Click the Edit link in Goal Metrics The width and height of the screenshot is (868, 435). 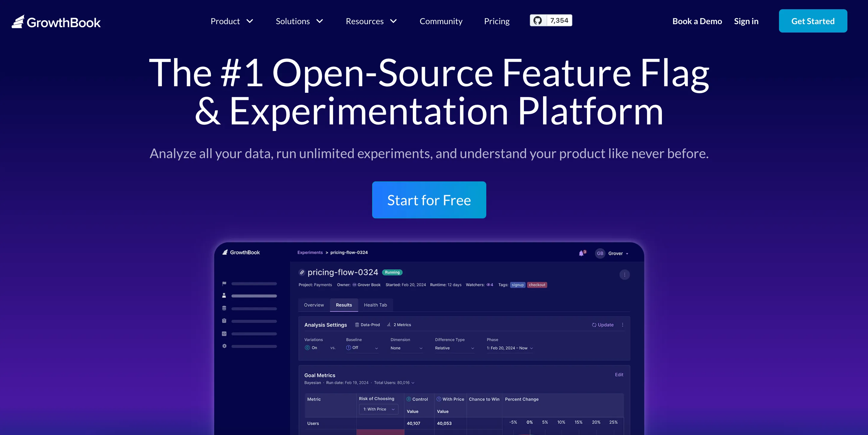pyautogui.click(x=619, y=375)
